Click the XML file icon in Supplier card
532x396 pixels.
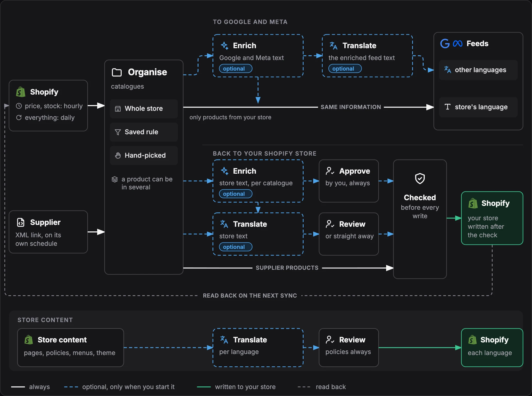click(x=21, y=222)
